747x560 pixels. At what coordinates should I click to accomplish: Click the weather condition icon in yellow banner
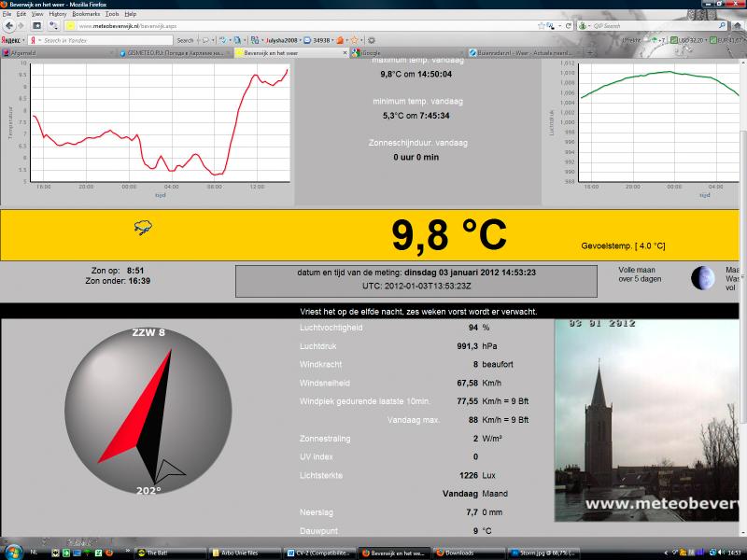coord(143,228)
